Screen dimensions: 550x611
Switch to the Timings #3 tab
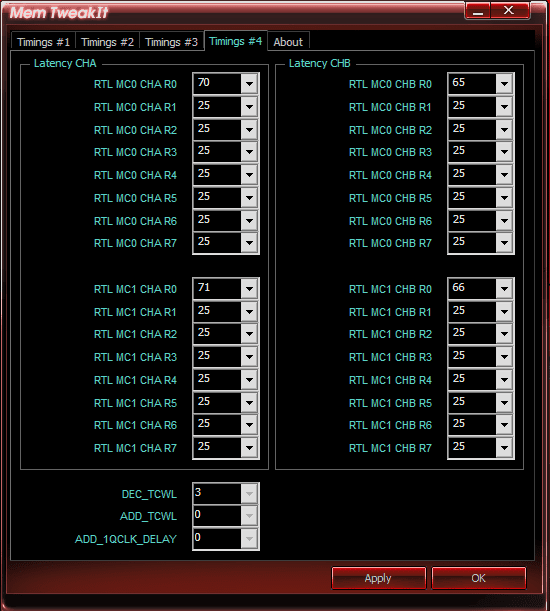click(x=171, y=42)
